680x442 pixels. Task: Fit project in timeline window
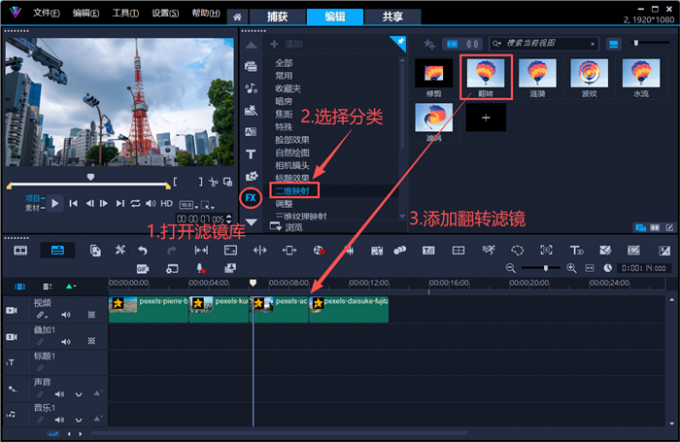point(589,268)
